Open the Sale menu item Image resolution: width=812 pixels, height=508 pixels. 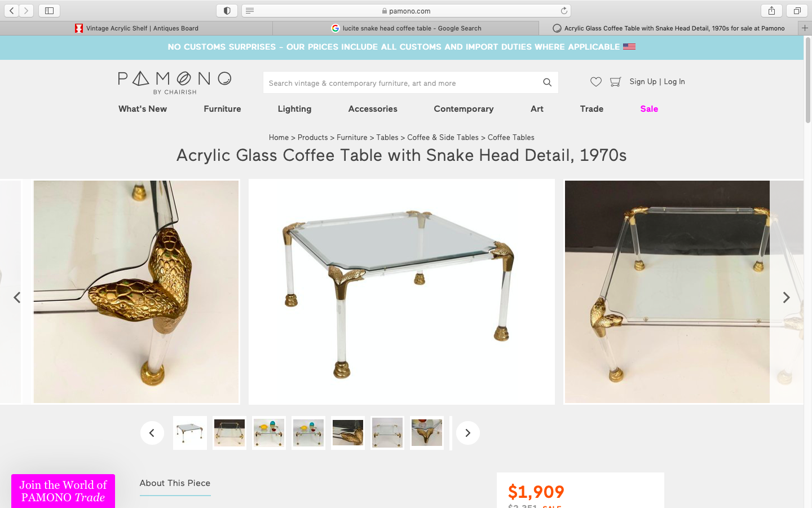(649, 109)
